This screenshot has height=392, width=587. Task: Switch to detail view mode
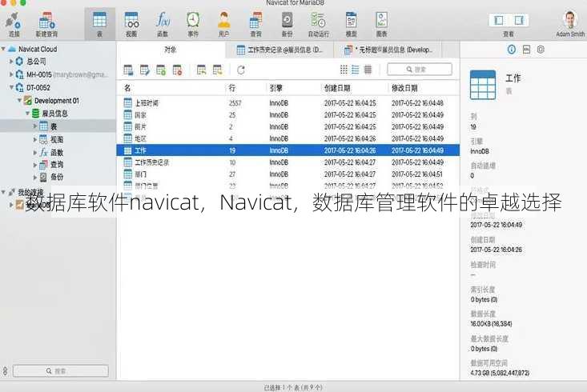368,70
